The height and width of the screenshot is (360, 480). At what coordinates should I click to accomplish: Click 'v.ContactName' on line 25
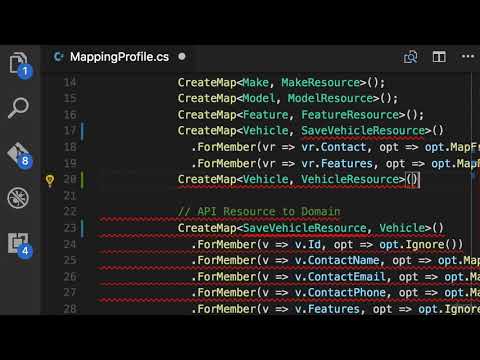(x=337, y=260)
